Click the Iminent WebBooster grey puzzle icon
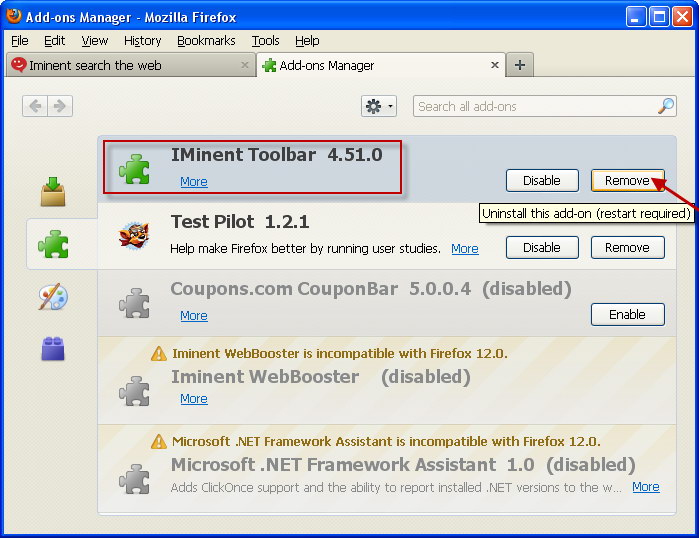 click(134, 391)
